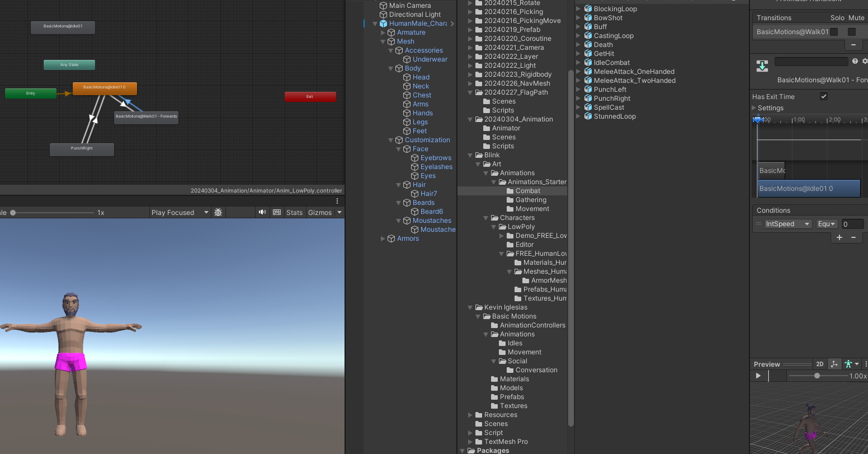Open the 20240223_Rigidbody folder
The image size is (868, 454).
click(x=518, y=74)
